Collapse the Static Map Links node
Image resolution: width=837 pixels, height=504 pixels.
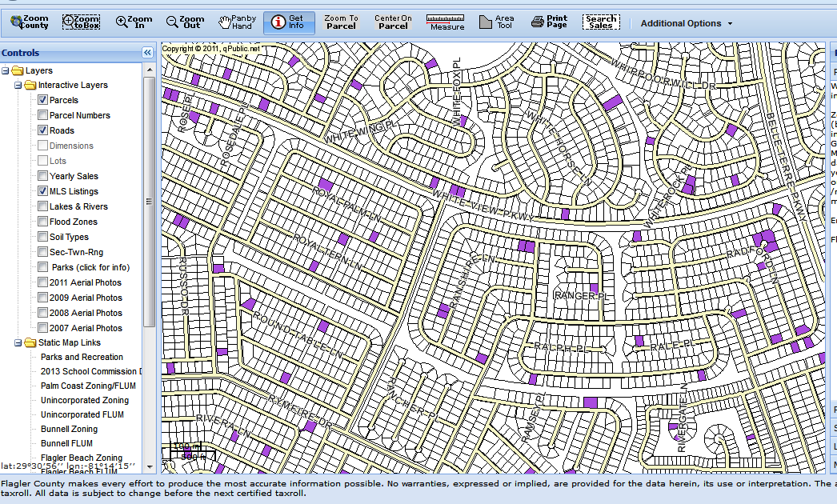coord(17,343)
